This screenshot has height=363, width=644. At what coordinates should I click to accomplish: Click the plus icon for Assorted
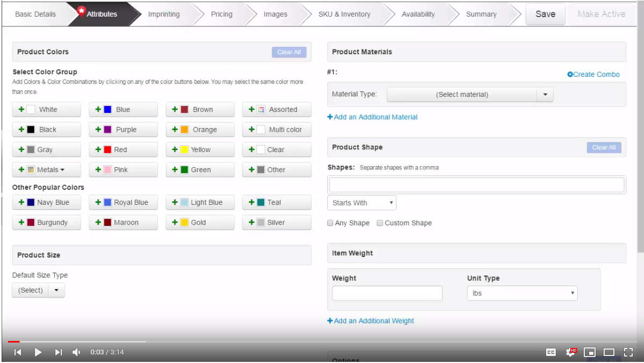pyautogui.click(x=251, y=109)
